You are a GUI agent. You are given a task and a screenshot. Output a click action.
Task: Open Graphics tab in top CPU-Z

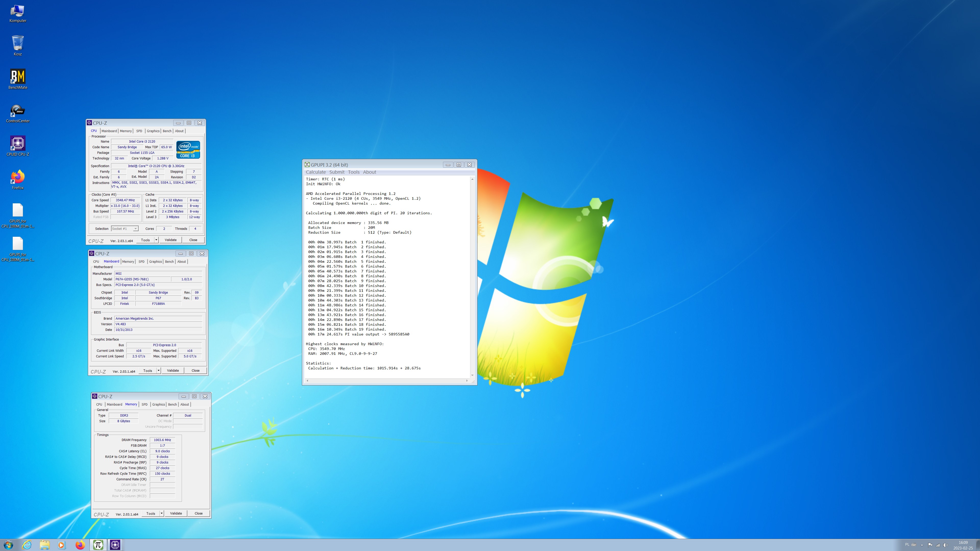coord(153,131)
